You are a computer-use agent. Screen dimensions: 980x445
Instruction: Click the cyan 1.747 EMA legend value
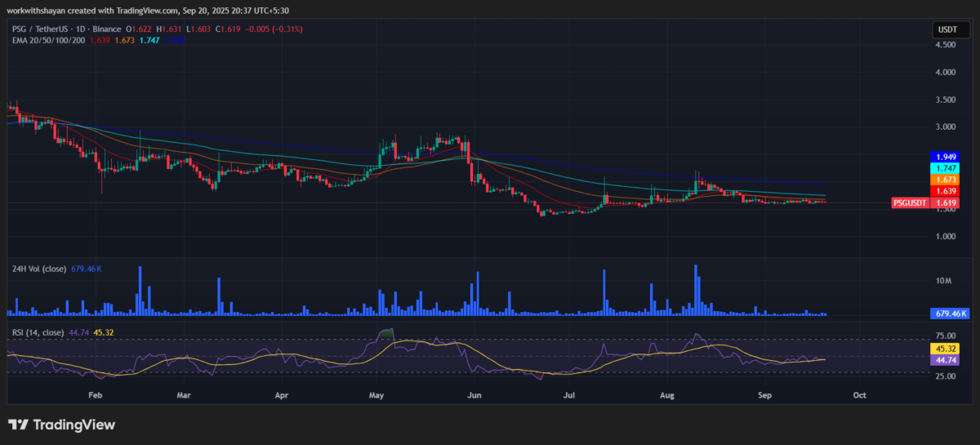click(151, 39)
